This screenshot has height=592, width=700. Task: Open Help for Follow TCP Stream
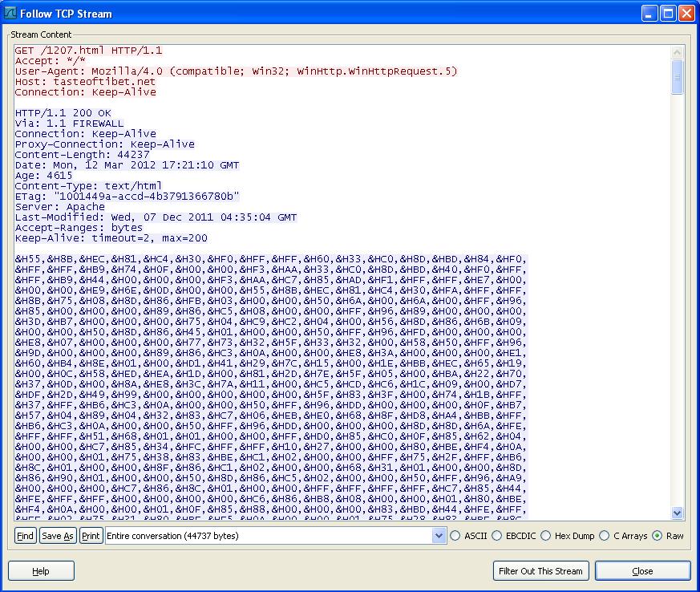click(41, 571)
